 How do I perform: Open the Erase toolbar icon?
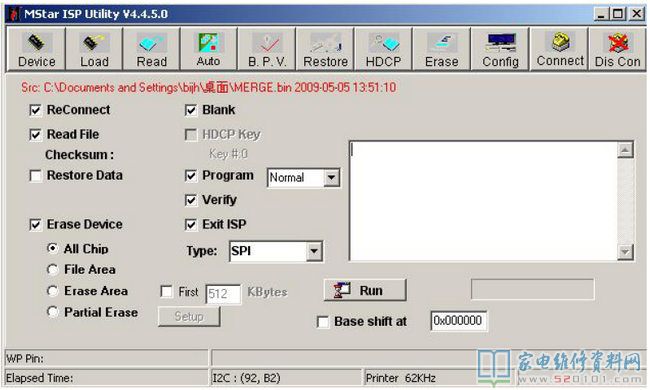441,43
